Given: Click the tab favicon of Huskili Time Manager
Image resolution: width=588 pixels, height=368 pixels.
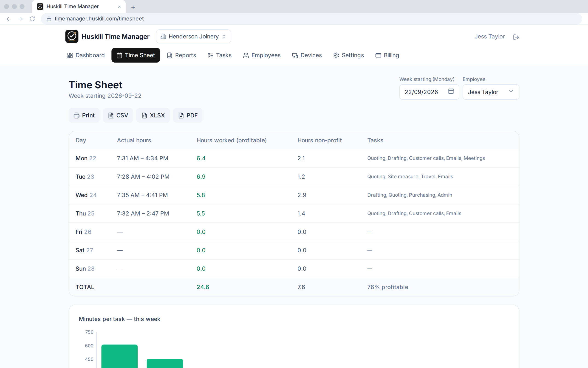Looking at the screenshot, I should tap(40, 7).
